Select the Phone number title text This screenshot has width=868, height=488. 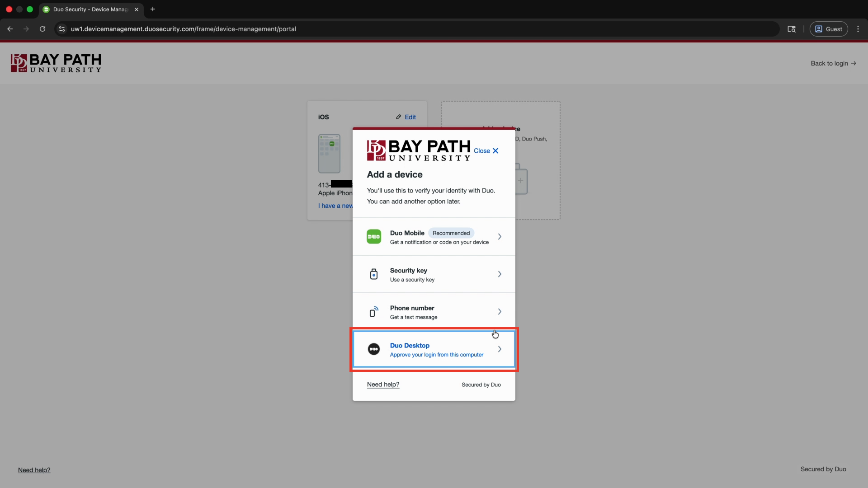(412, 308)
